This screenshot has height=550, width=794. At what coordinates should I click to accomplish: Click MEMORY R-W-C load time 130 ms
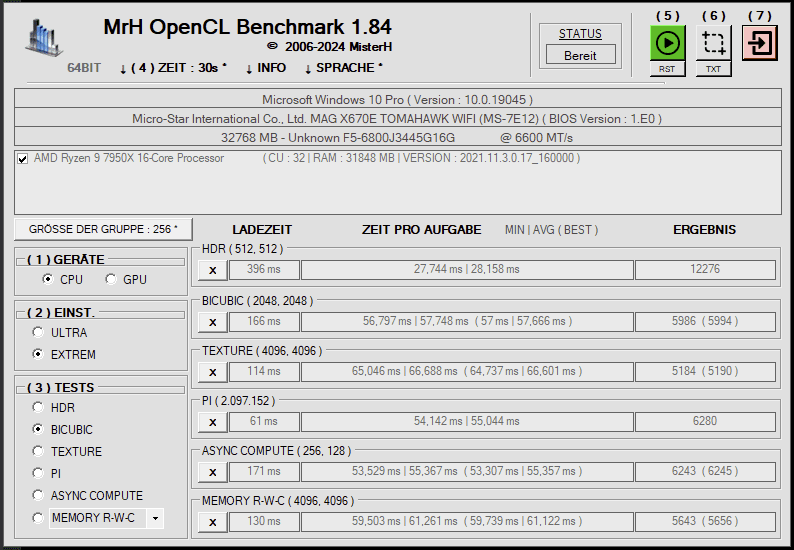[x=264, y=522]
